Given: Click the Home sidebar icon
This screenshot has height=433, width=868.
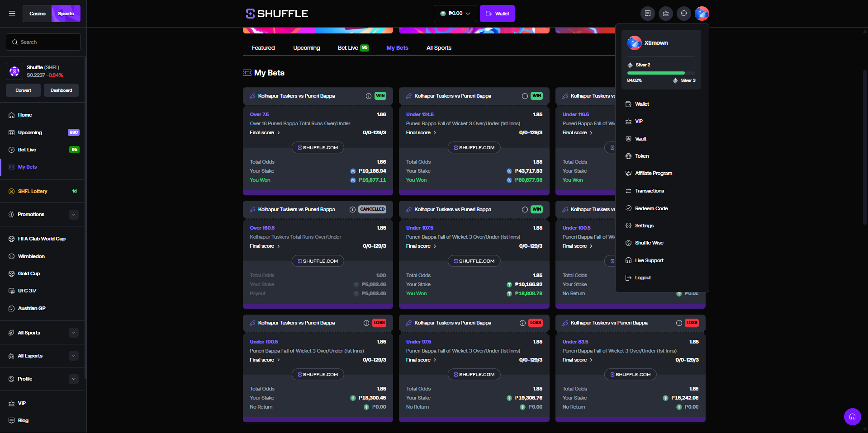Looking at the screenshot, I should pyautogui.click(x=12, y=115).
